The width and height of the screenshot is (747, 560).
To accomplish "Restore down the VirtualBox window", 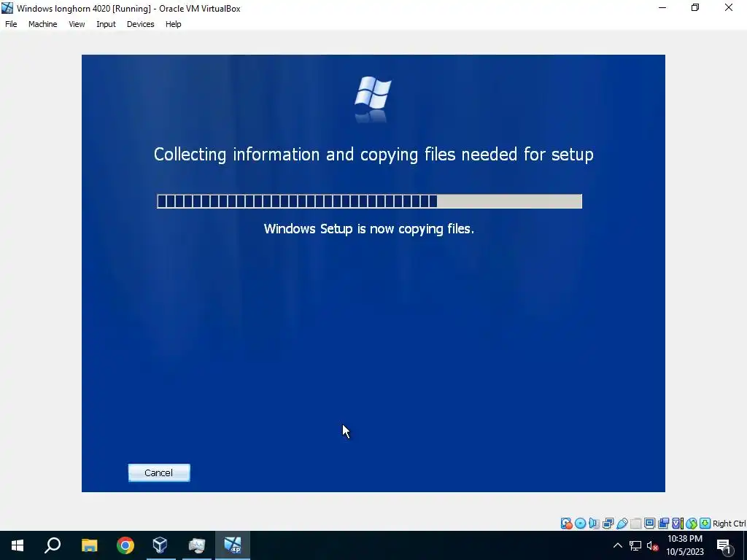I will pyautogui.click(x=695, y=7).
